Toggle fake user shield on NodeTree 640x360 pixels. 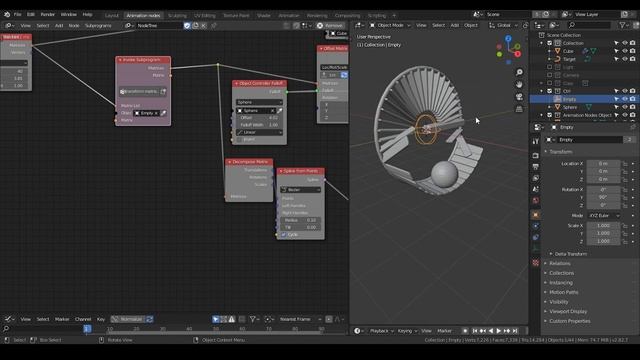pos(187,25)
